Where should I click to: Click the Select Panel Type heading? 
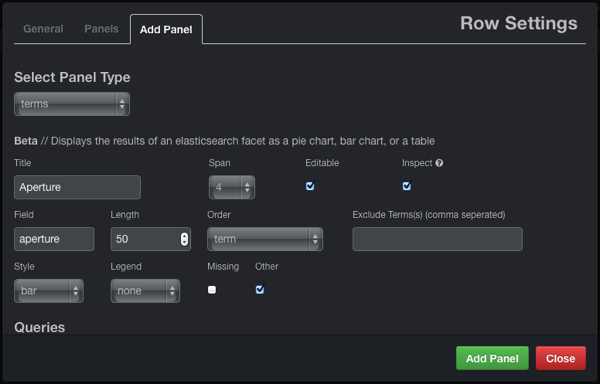[72, 77]
